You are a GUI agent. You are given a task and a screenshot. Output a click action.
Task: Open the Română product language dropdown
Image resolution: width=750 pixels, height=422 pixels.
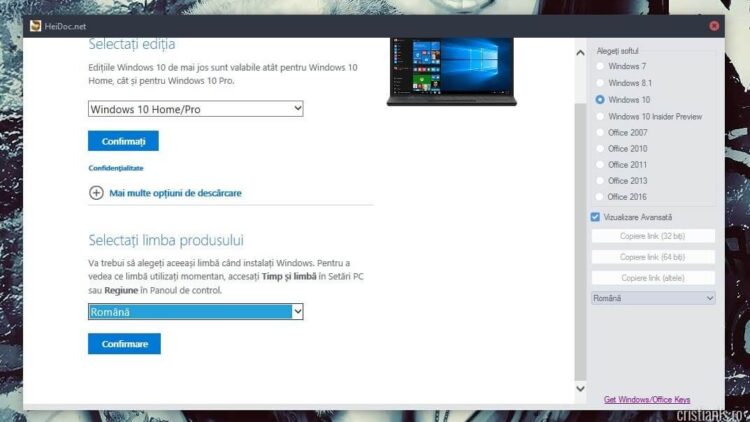[x=195, y=312]
